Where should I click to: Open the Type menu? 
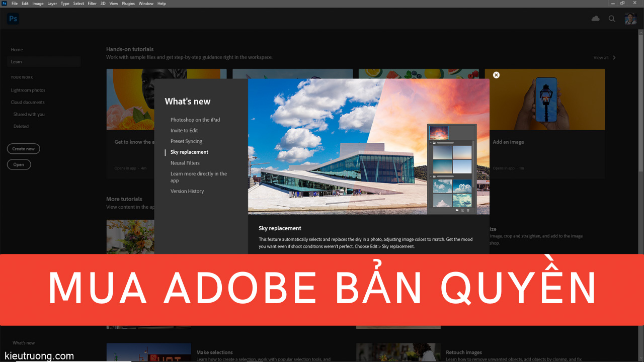65,4
